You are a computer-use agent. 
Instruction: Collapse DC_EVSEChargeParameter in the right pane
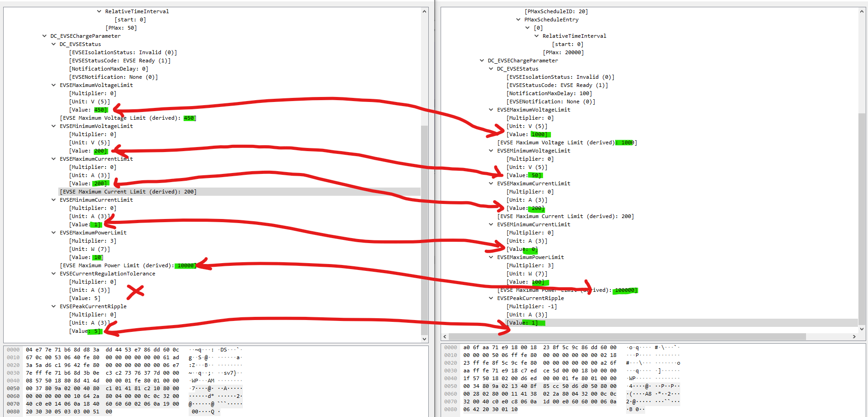(482, 61)
